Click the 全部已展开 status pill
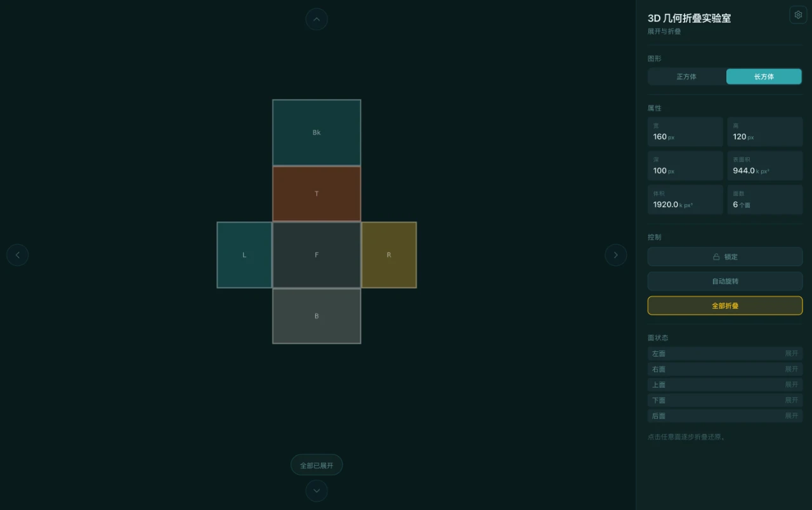Viewport: 812px width, 510px height. pyautogui.click(x=317, y=465)
